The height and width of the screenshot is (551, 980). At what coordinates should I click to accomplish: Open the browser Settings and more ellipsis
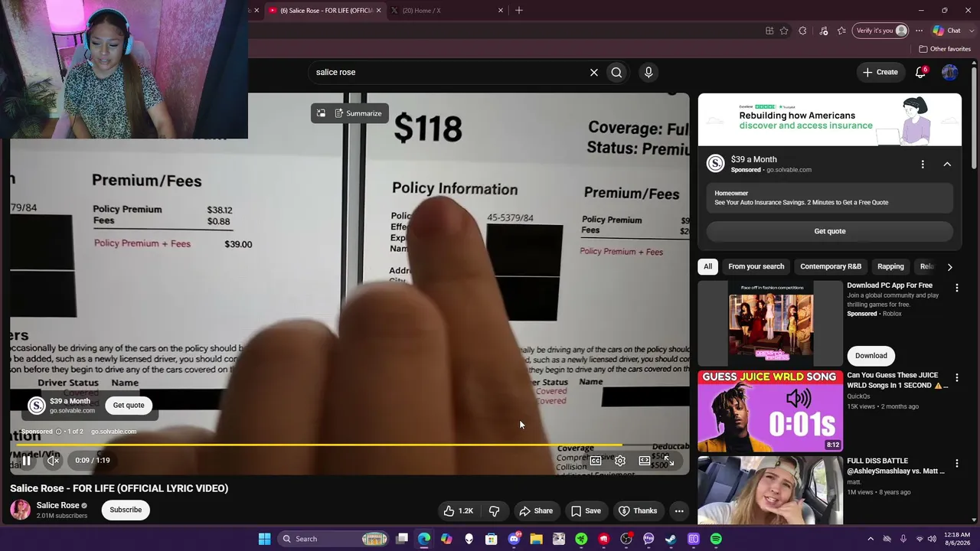click(920, 31)
